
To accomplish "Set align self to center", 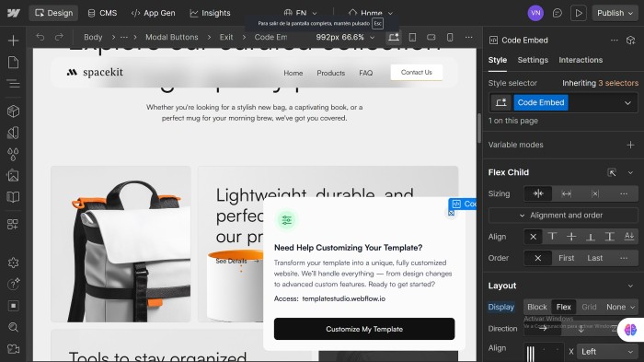I will [x=571, y=237].
